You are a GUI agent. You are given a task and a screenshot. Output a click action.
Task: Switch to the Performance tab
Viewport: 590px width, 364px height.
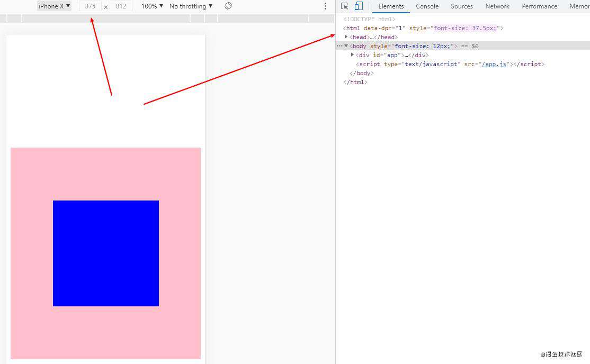click(x=539, y=6)
